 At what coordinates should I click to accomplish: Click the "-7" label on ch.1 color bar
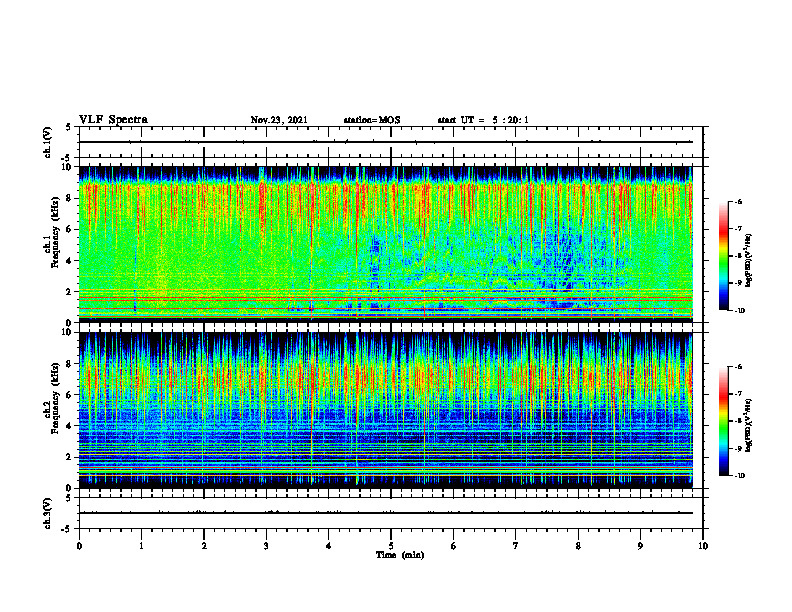click(x=738, y=229)
